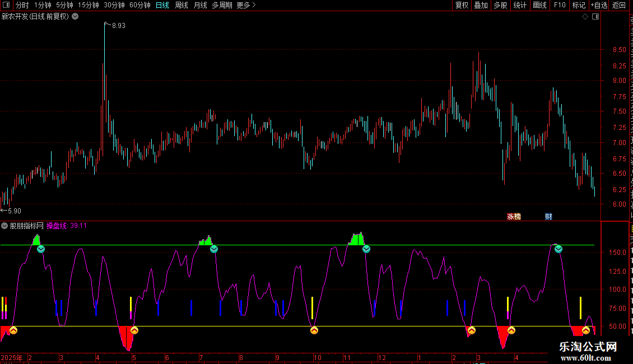Open the 多周期 multi-period view
The height and width of the screenshot is (364, 633).
point(222,5)
